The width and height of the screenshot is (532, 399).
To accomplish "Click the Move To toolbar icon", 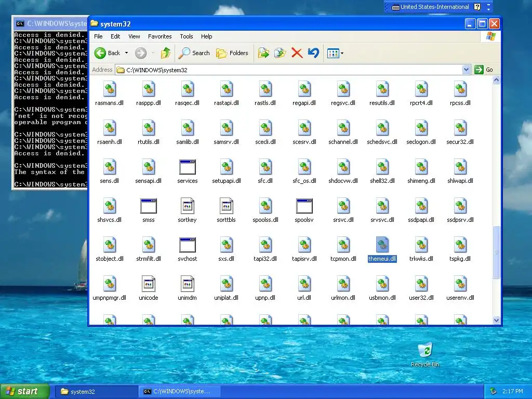I will (x=263, y=53).
